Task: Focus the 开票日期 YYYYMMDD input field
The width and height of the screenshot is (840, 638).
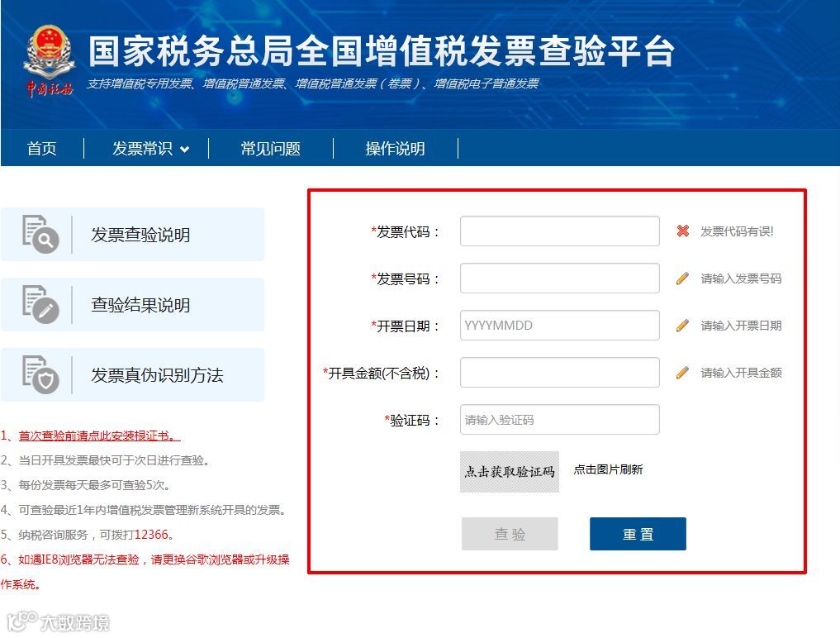Action: tap(560, 326)
